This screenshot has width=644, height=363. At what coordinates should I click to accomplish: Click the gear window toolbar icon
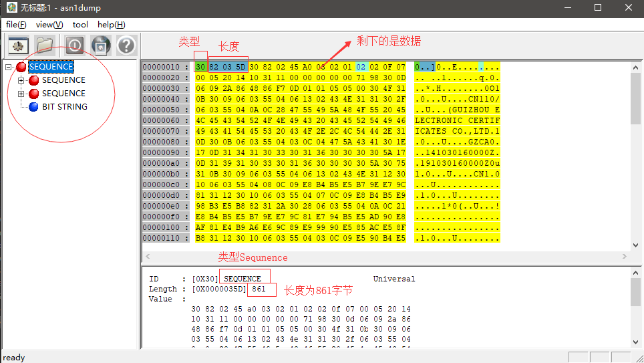pos(17,45)
